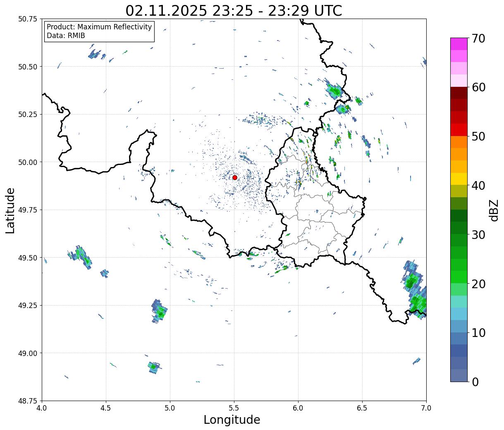Image resolution: width=504 pixels, height=430 pixels.
Task: Click the latitude tick label 48.75
Action: tap(28, 401)
